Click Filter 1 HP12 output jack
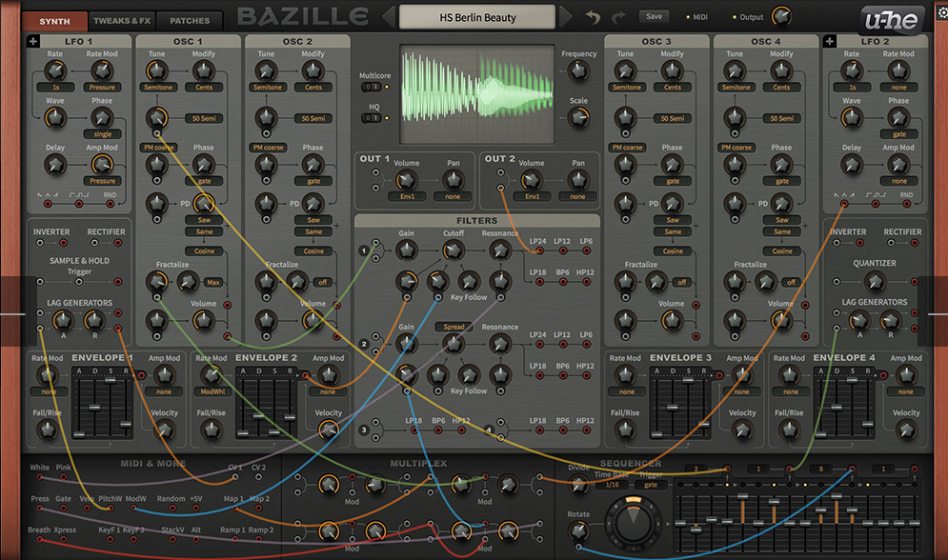Image resolution: width=948 pixels, height=560 pixels. click(x=586, y=282)
